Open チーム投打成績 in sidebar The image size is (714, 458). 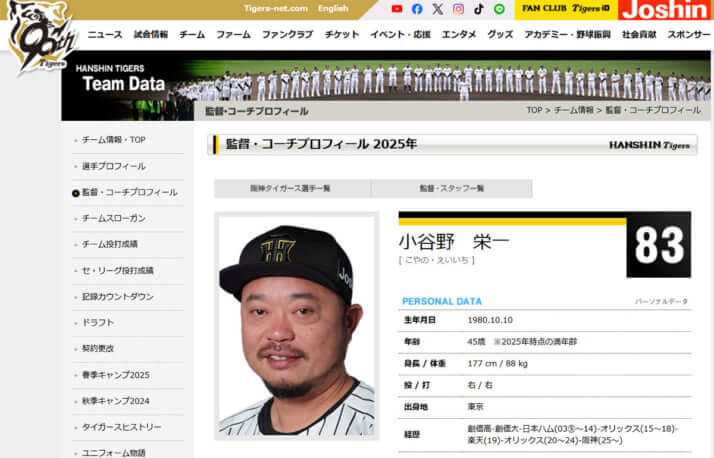[110, 244]
